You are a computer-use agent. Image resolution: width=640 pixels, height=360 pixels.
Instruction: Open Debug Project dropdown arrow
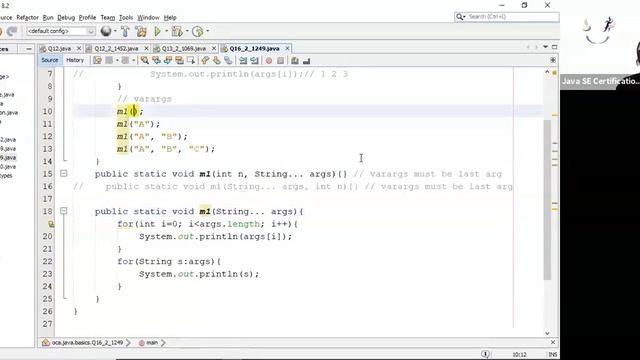click(x=187, y=31)
